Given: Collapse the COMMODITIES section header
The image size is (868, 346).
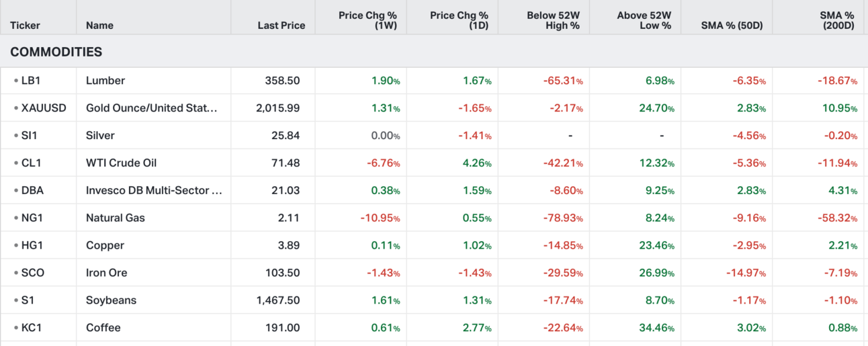Looking at the screenshot, I should (56, 52).
